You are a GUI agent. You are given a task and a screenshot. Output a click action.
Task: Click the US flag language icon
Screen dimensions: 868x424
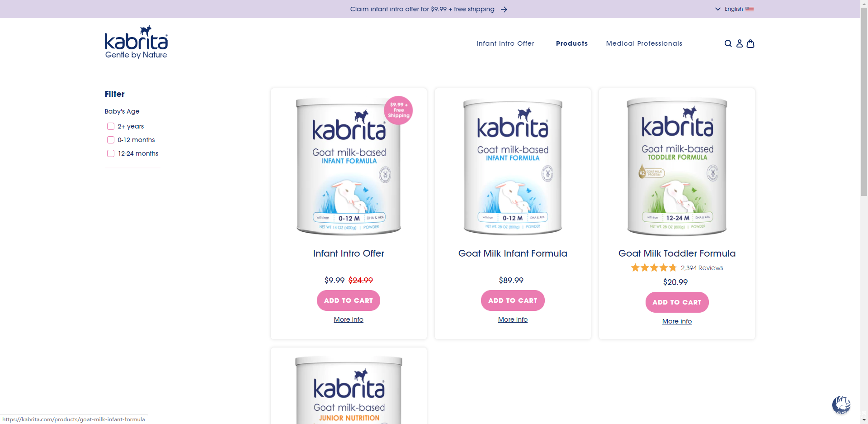click(750, 9)
